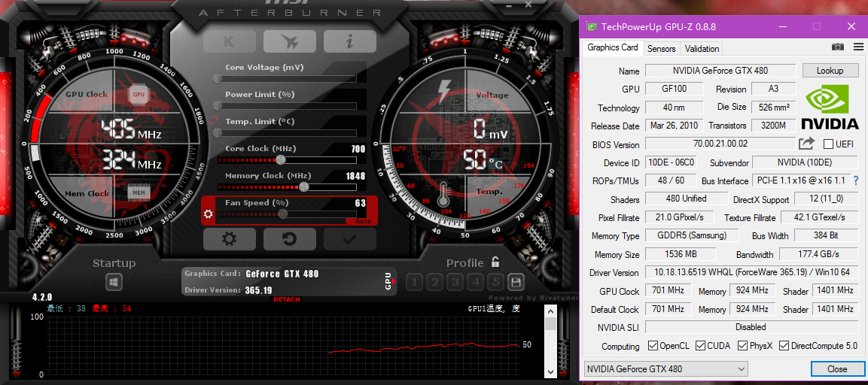Click the BIOS Version field 70.00.21.00.02
The image size is (868, 385).
tap(720, 144)
